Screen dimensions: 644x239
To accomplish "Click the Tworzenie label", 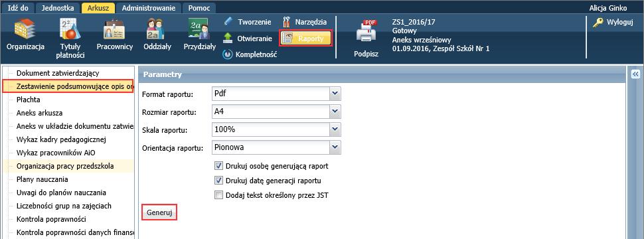I will click(255, 22).
